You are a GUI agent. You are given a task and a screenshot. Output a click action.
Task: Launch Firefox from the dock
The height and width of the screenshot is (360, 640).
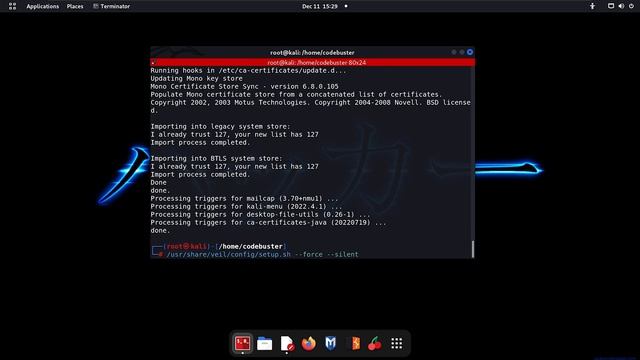pyautogui.click(x=309, y=344)
